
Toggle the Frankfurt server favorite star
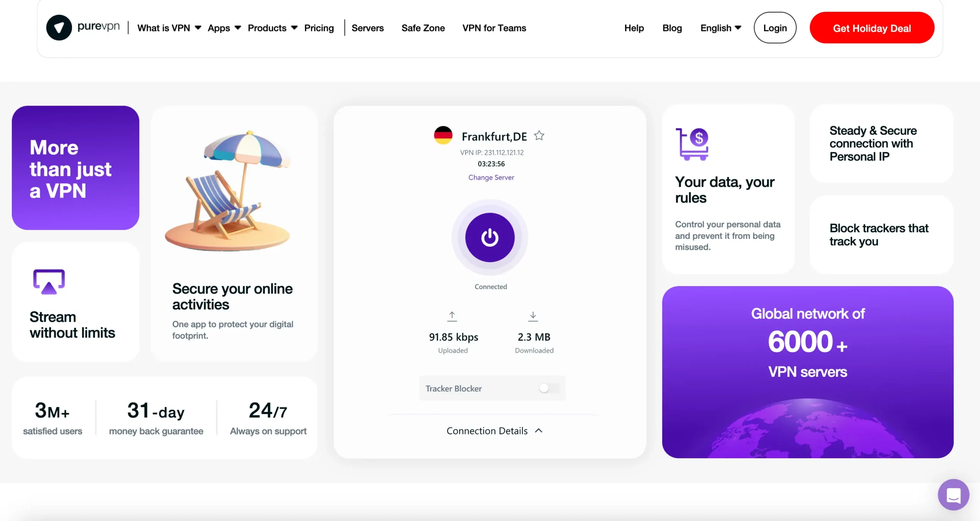pyautogui.click(x=539, y=135)
